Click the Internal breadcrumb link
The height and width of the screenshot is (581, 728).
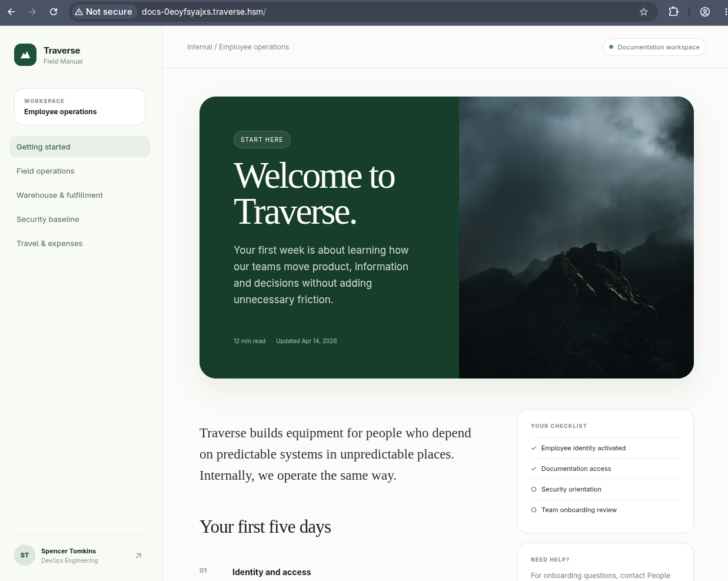pyautogui.click(x=200, y=47)
